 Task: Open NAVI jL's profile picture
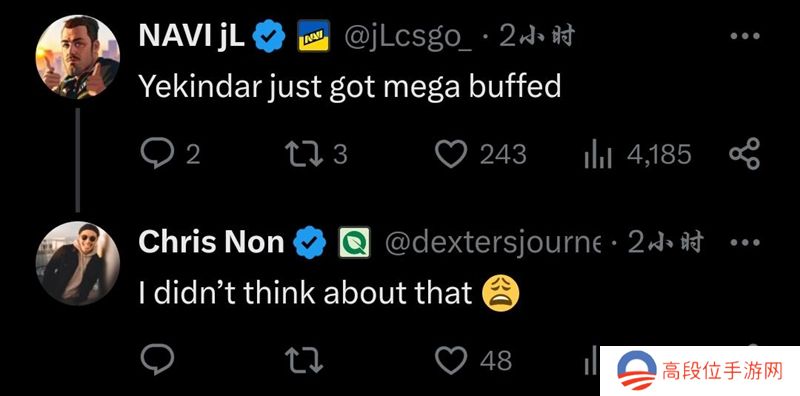(77, 57)
